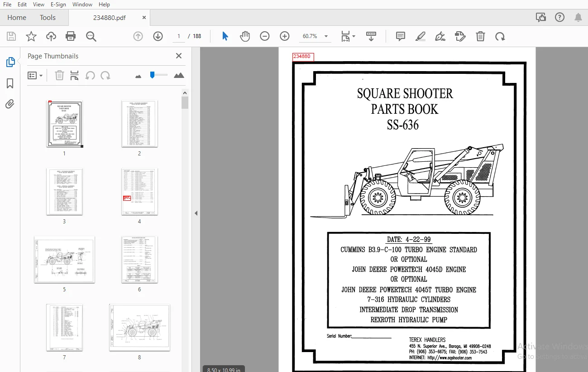The width and height of the screenshot is (588, 372).
Task: Click the Save file icon
Action: click(x=11, y=36)
